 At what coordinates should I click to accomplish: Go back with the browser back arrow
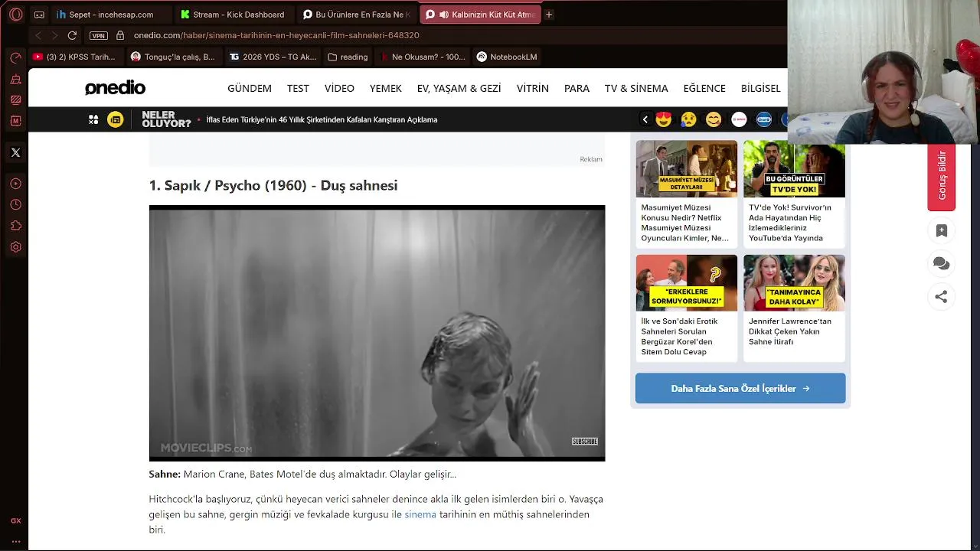tap(38, 35)
